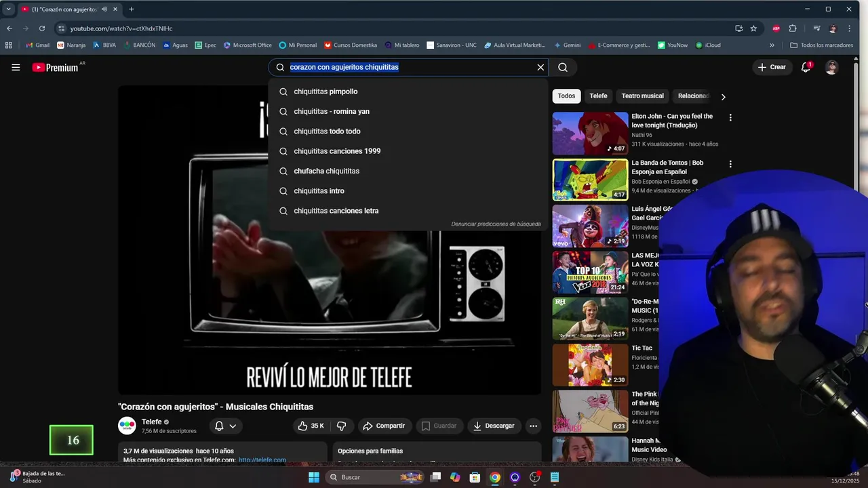
Task: Open the notifications bell in header
Action: point(806,67)
